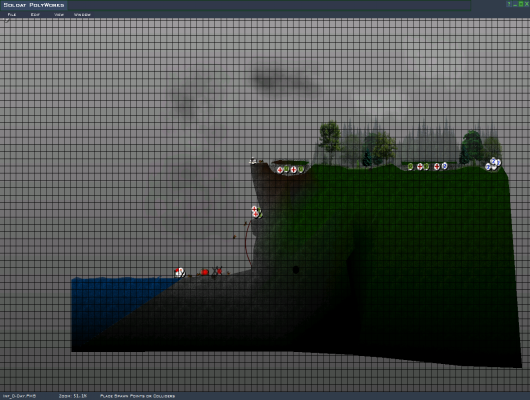This screenshot has height=400, width=530.
Task: Select the blue spawn cluster at cliff's right edge
Action: pos(493,164)
